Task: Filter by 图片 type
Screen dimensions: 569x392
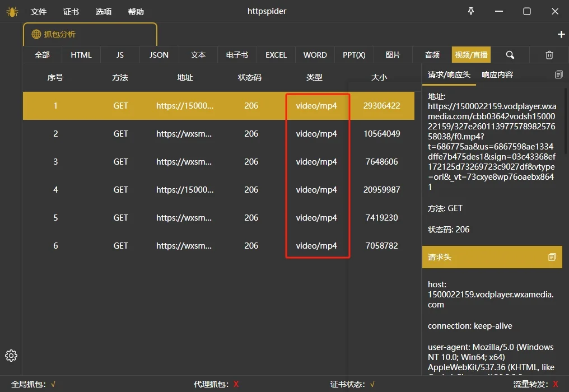Action: (x=393, y=55)
